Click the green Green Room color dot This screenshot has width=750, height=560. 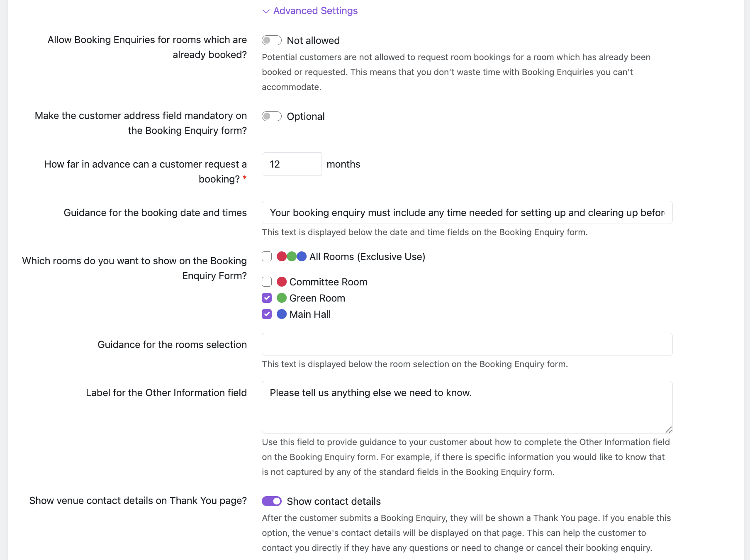[x=282, y=298]
